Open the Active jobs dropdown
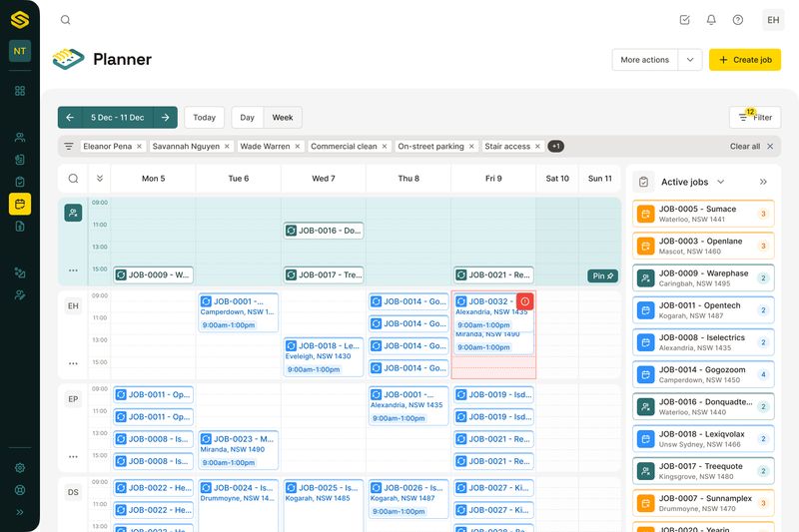 coord(720,182)
